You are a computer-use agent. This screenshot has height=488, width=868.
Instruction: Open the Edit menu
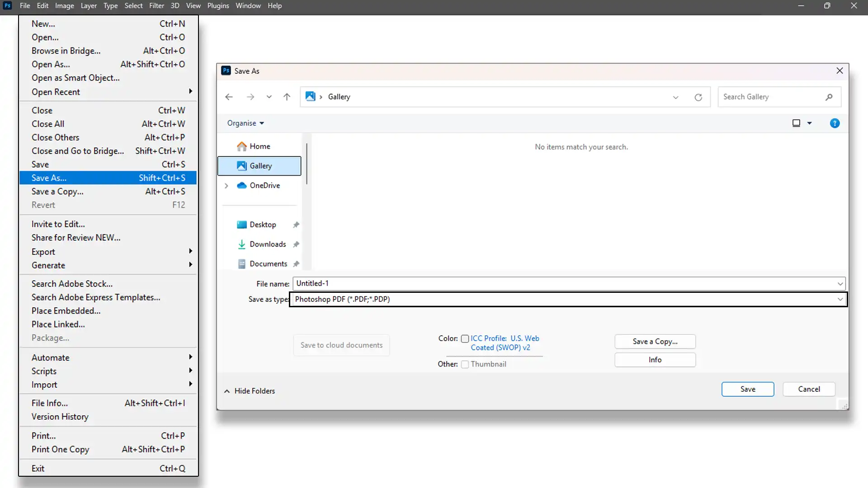pos(42,5)
